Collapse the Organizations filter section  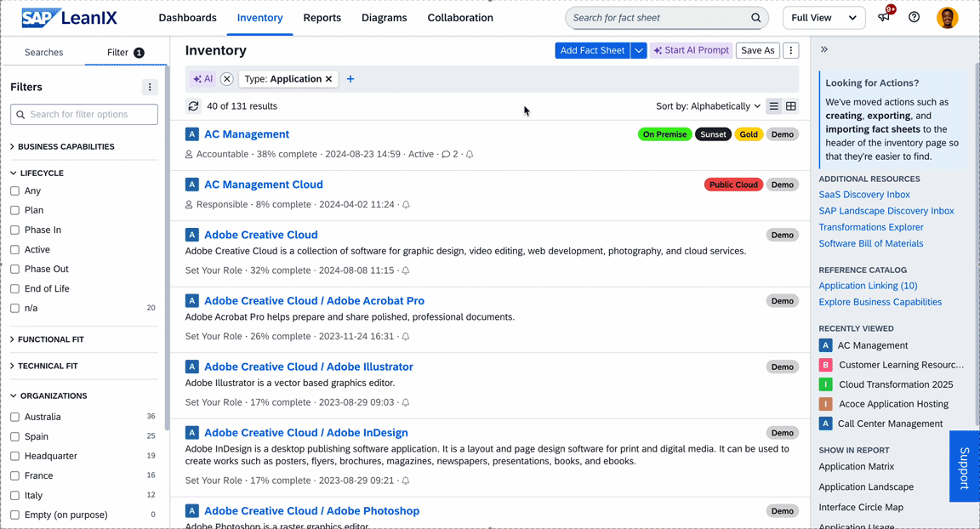[x=48, y=396]
